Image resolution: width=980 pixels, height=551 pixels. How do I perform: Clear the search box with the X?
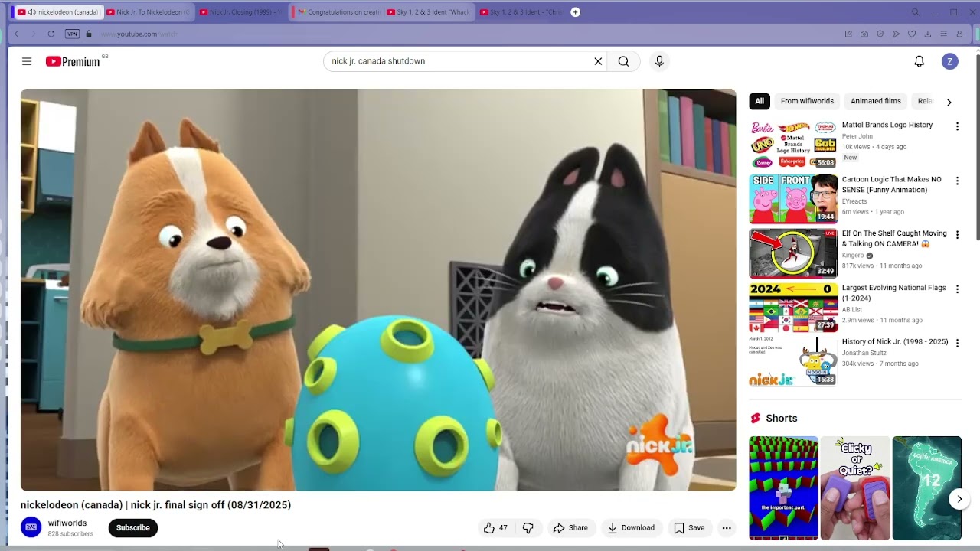599,61
